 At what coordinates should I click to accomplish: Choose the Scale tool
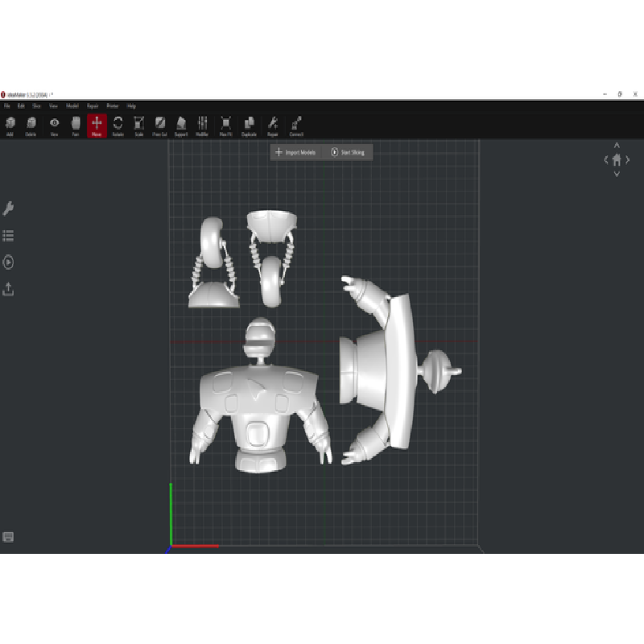139,125
